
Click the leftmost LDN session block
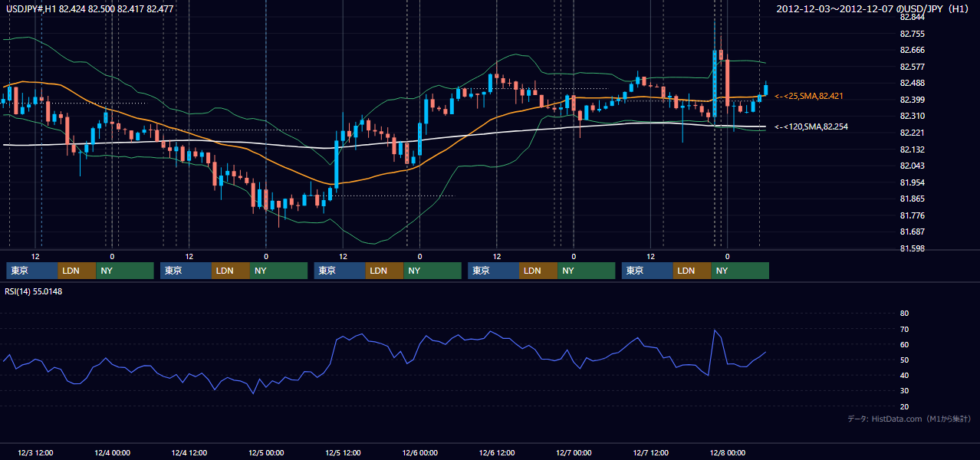(77, 271)
